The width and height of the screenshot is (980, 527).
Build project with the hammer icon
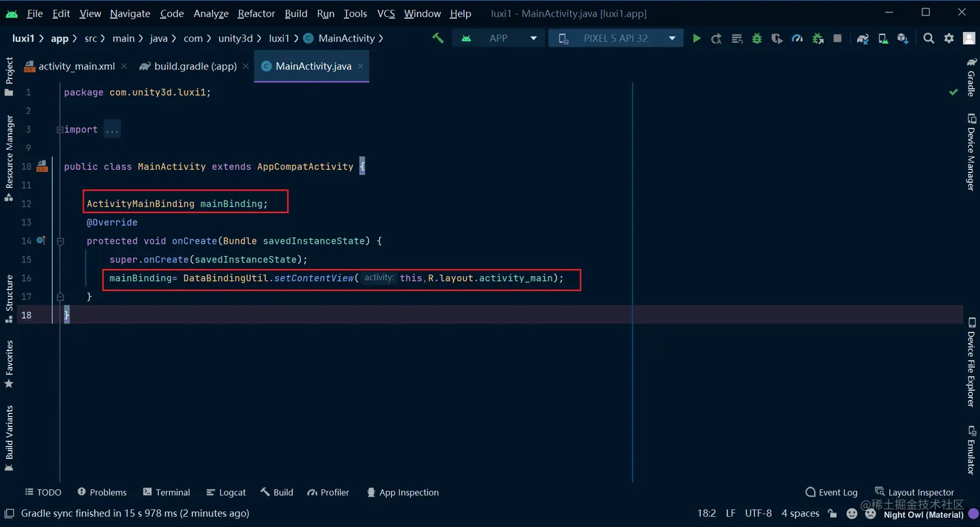(438, 38)
